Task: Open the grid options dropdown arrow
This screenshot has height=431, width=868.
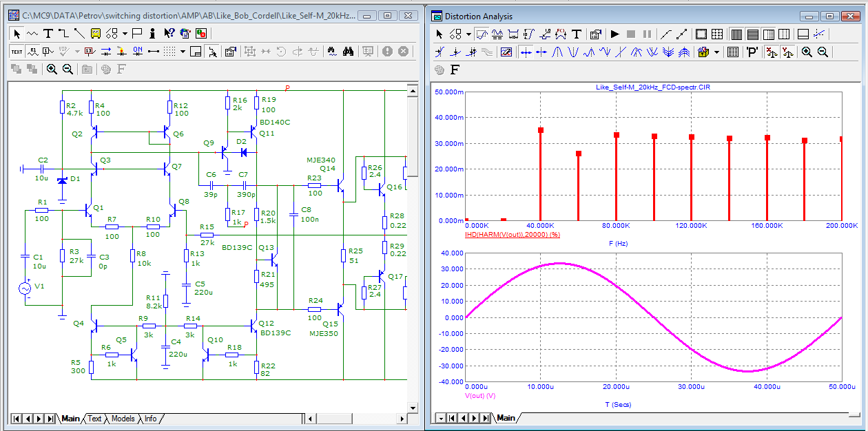Action: [183, 52]
